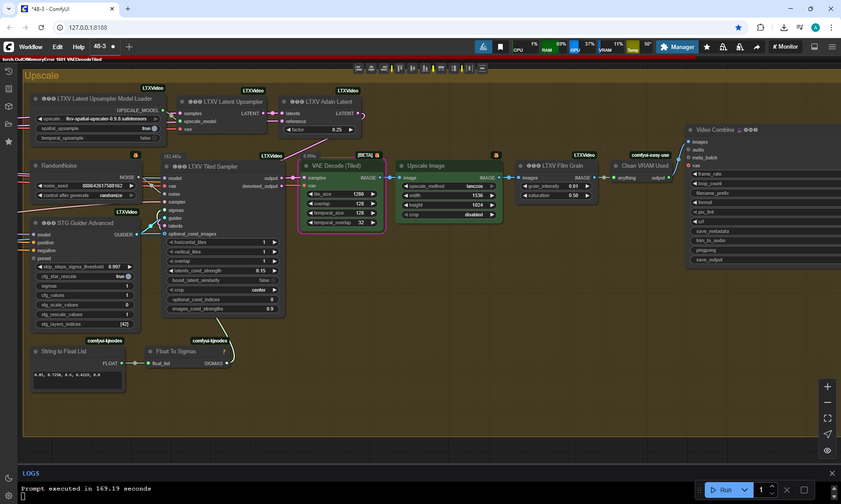
Task: Toggle dark theme moon icon
Action: [x=9, y=478]
